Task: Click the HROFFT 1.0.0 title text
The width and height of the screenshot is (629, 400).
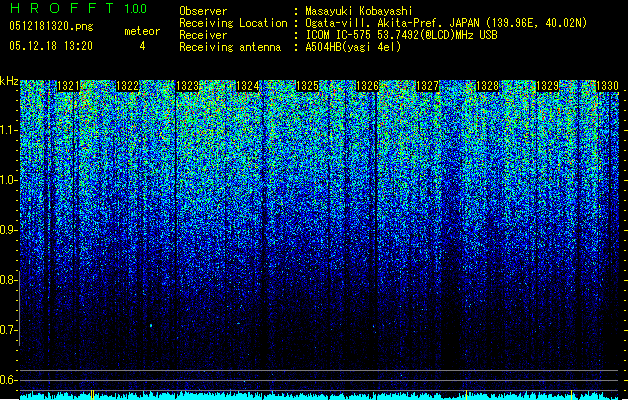Action: (78, 8)
